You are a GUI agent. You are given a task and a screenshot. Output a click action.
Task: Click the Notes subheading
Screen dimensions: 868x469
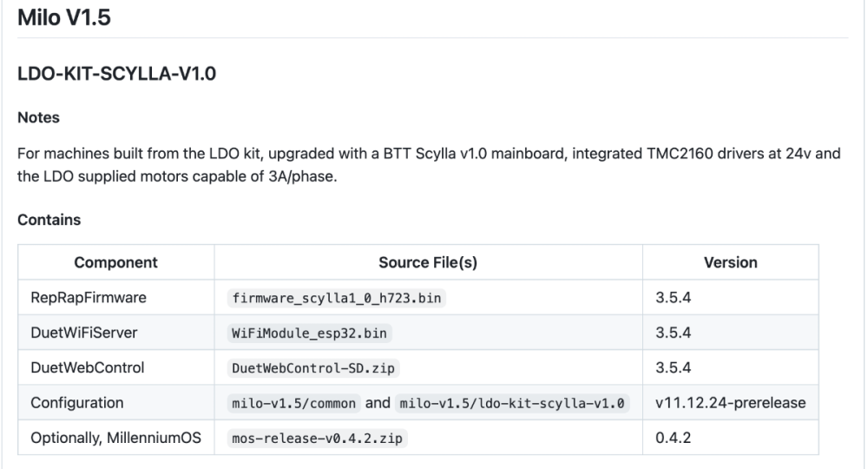coord(39,117)
